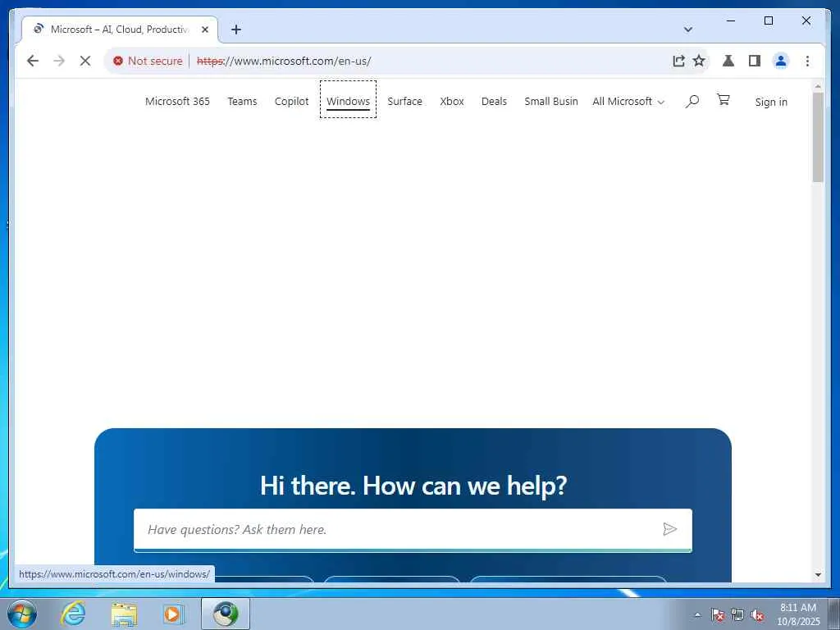The image size is (840, 630).
Task: Show hidden system tray icons
Action: [x=697, y=615]
